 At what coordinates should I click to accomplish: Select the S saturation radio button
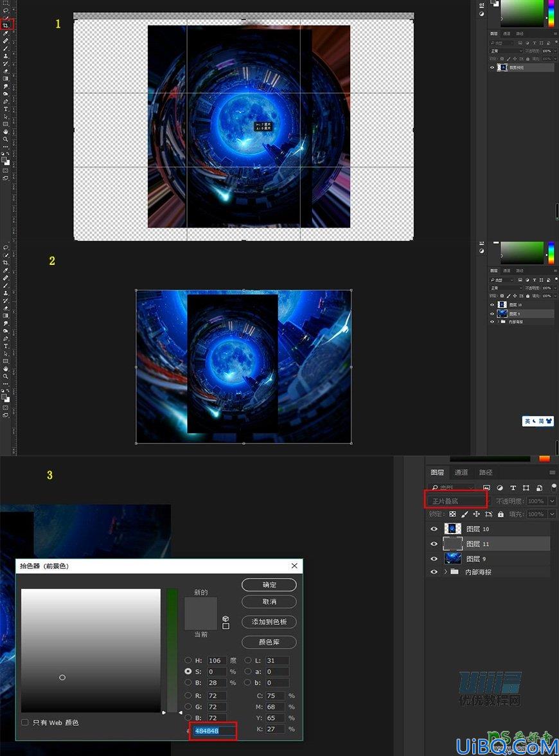pos(188,672)
